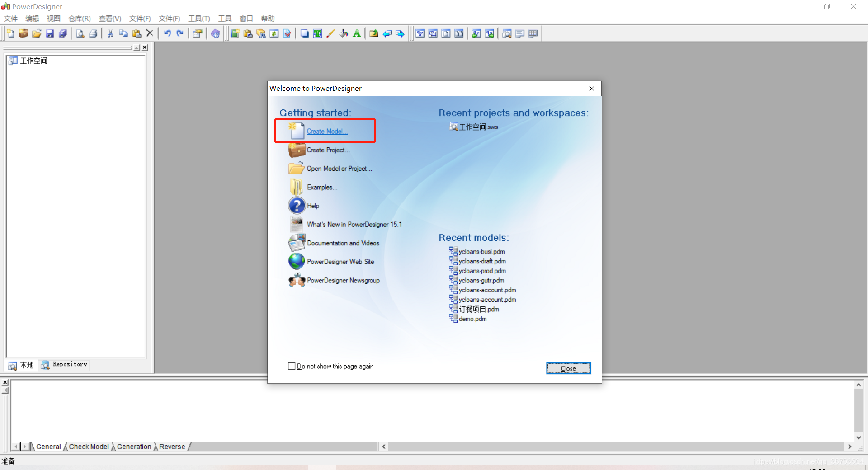Open recent model 订餐项目.pdm
The width and height of the screenshot is (868, 470).
click(479, 310)
